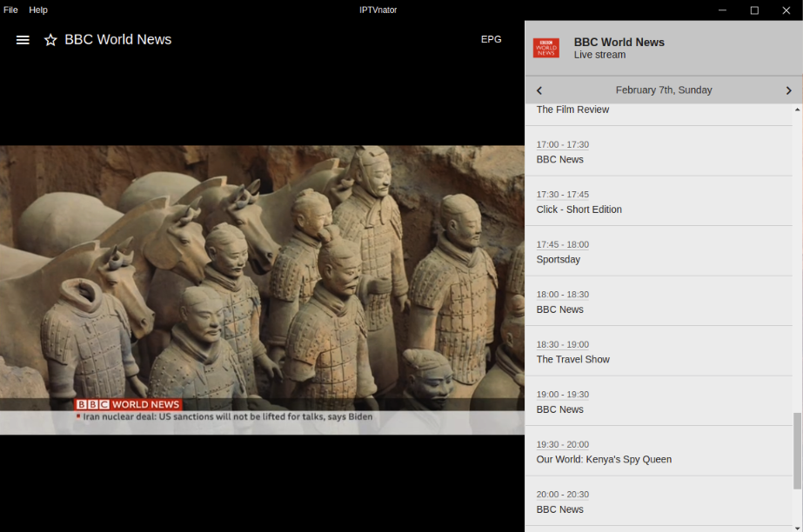Select Our World: Kenya's Spy Queen program
Image resolution: width=803 pixels, height=532 pixels.
[x=659, y=451]
